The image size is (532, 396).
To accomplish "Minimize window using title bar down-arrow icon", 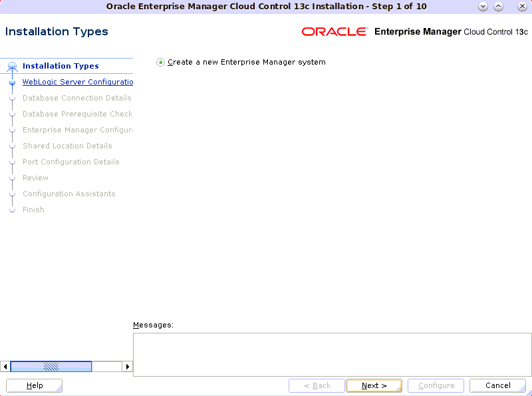I will click(x=483, y=7).
